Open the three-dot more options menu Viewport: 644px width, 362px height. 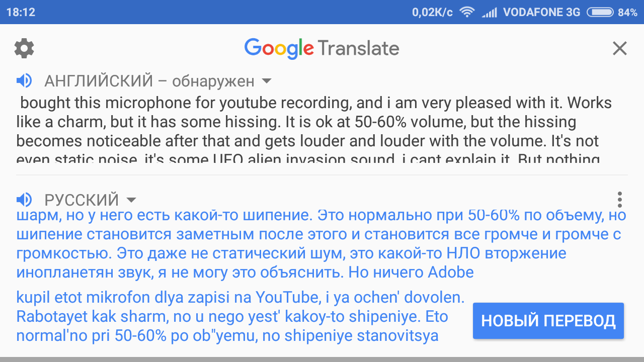pos(619,200)
